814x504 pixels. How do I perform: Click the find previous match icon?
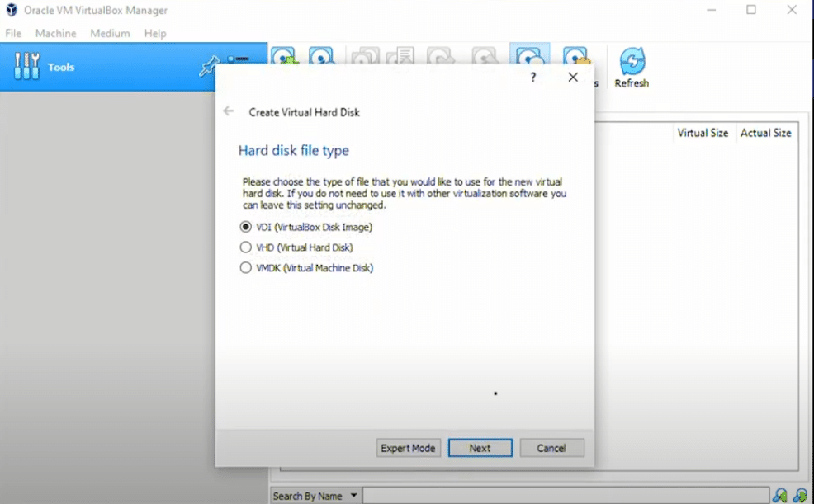(780, 496)
